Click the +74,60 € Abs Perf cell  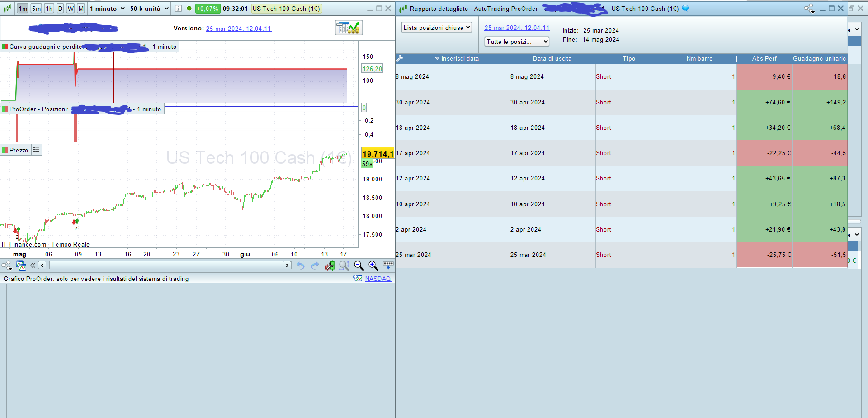pos(764,102)
